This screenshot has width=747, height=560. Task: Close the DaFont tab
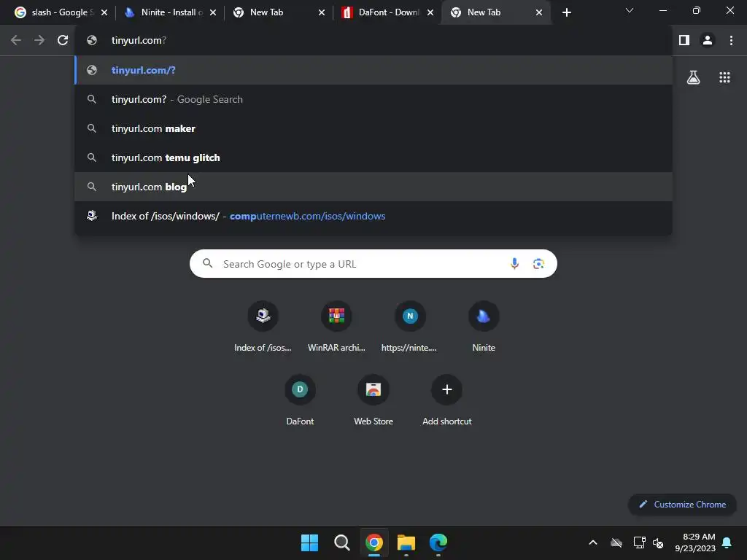point(430,12)
